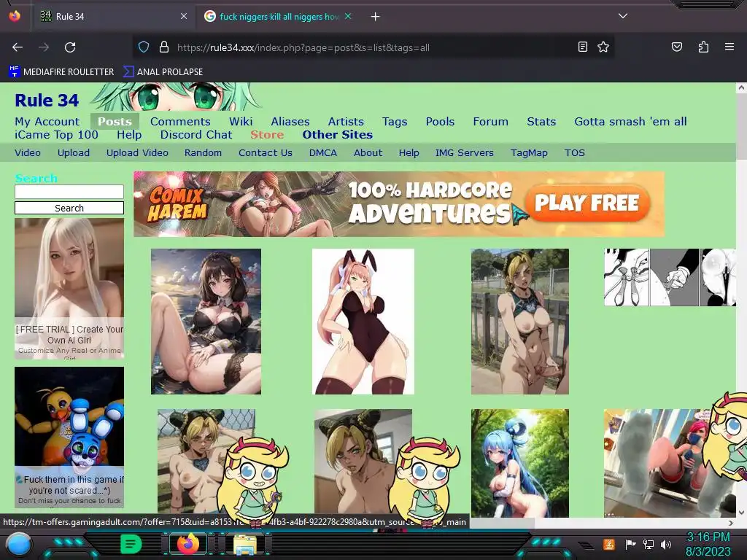The width and height of the screenshot is (747, 560).
Task: Open the network tray icon
Action: 649,544
